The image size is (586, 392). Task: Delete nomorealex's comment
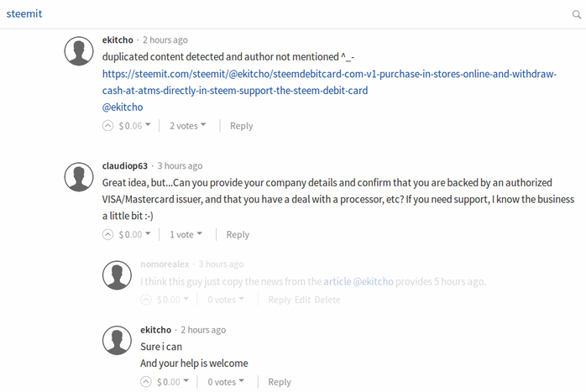327,300
